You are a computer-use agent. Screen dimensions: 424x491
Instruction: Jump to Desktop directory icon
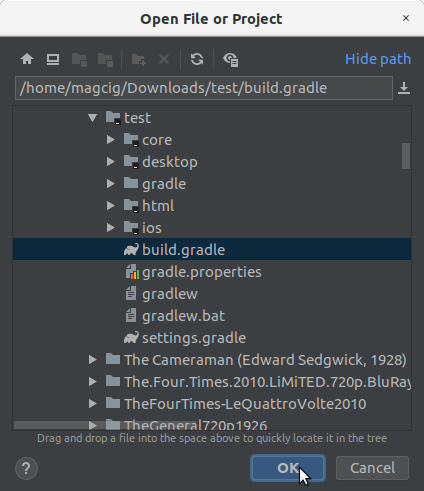53,59
